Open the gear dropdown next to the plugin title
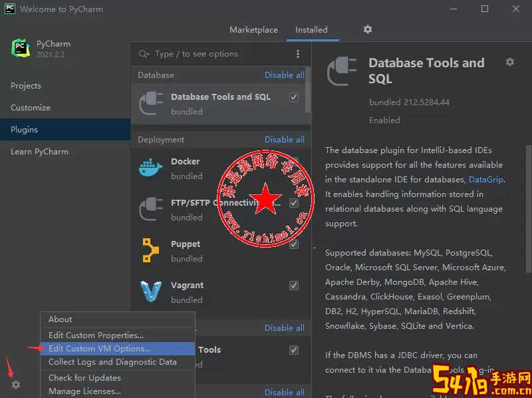This screenshot has height=398, width=532. pyautogui.click(x=509, y=62)
